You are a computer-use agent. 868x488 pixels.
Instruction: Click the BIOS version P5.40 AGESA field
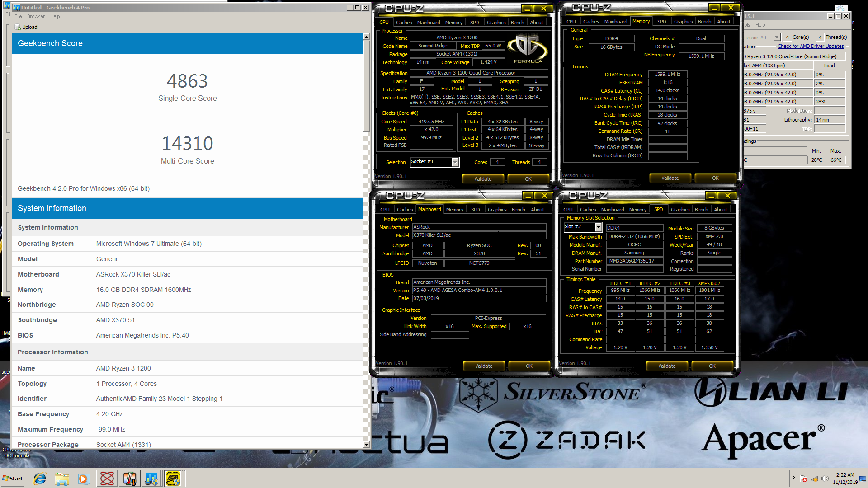coord(479,290)
